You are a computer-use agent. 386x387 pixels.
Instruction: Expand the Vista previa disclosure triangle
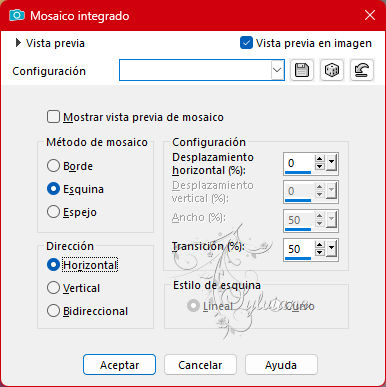(x=18, y=43)
